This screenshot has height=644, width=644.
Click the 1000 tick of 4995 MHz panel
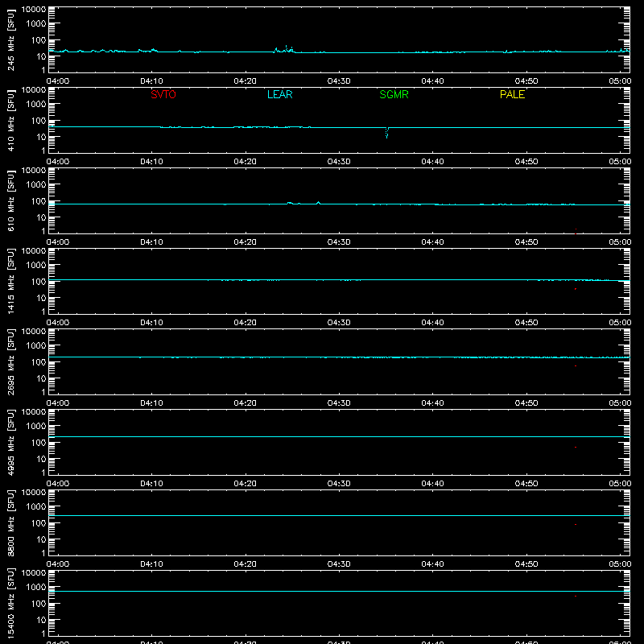click(36, 426)
